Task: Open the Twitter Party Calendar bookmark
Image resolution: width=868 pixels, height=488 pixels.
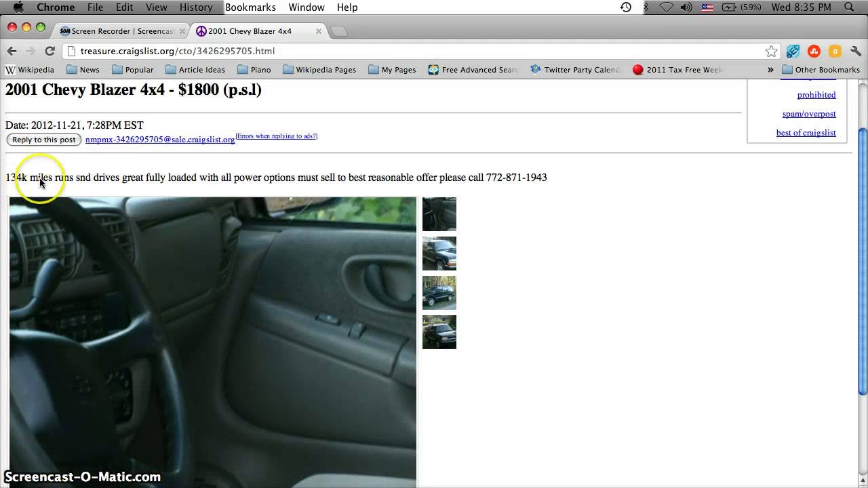Action: pyautogui.click(x=575, y=70)
